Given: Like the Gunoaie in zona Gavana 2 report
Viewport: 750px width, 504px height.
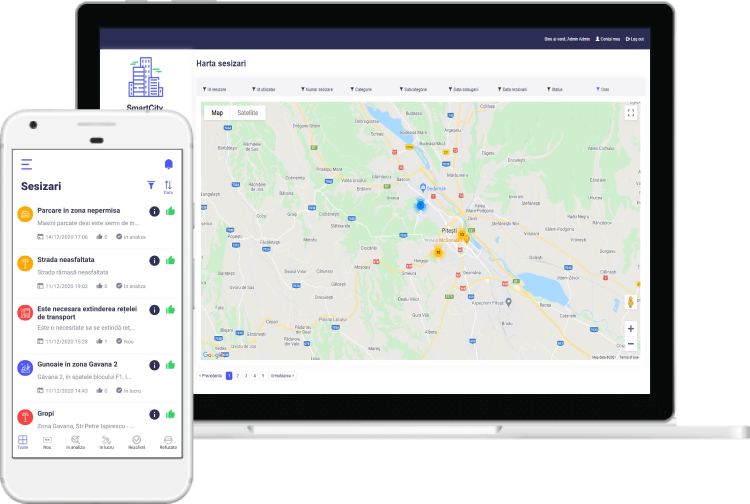Looking at the screenshot, I should 170,365.
